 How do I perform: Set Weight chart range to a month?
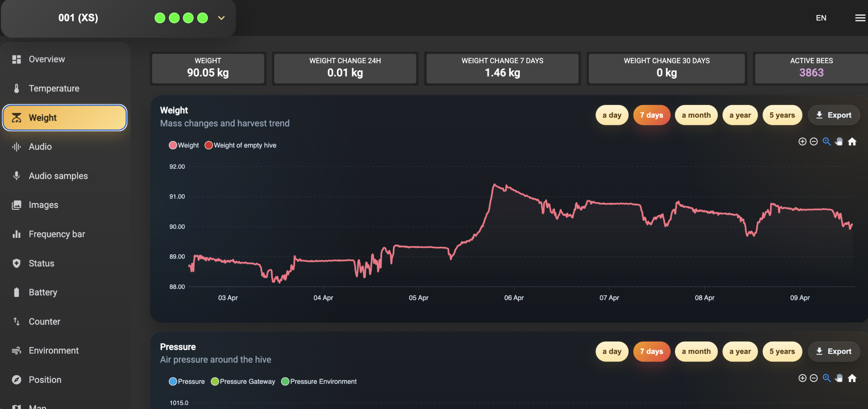pos(696,115)
